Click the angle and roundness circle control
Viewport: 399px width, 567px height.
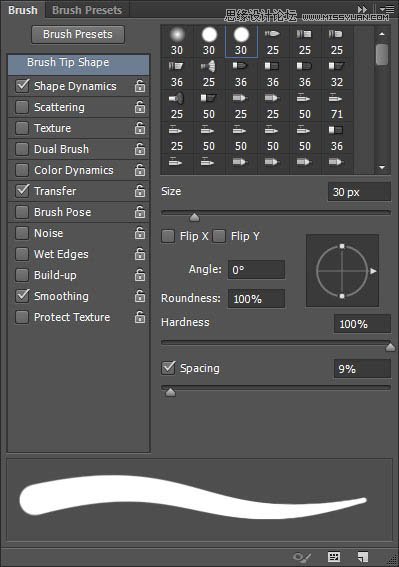click(x=342, y=271)
